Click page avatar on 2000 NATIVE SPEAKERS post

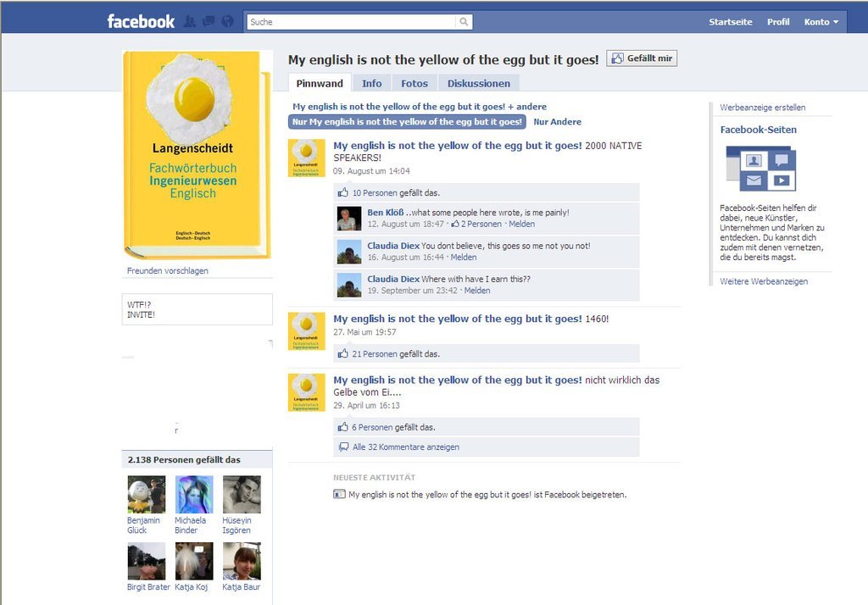click(306, 158)
